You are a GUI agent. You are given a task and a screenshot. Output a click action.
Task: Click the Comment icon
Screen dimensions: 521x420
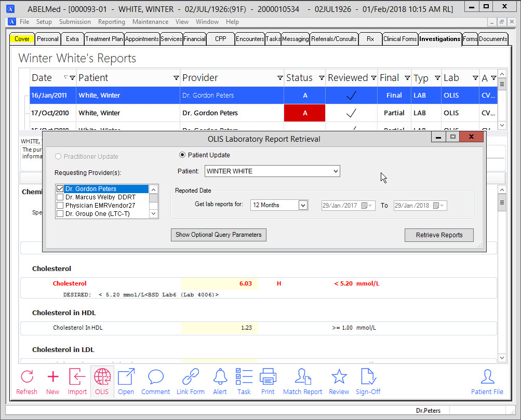tap(155, 381)
